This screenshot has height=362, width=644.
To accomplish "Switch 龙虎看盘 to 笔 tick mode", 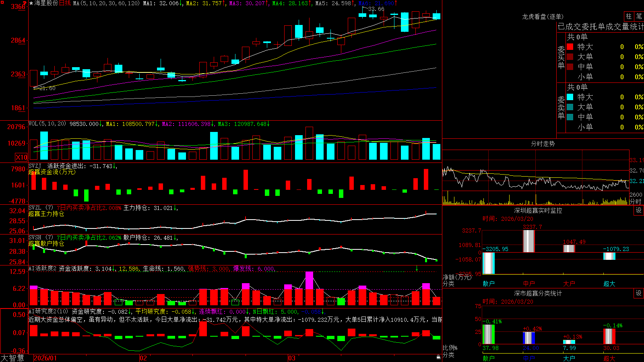I will [639, 16].
